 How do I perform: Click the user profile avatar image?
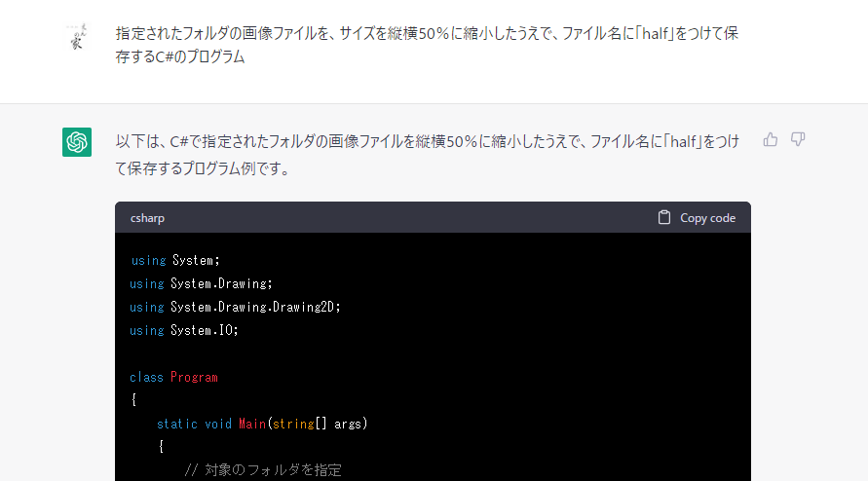click(x=77, y=37)
